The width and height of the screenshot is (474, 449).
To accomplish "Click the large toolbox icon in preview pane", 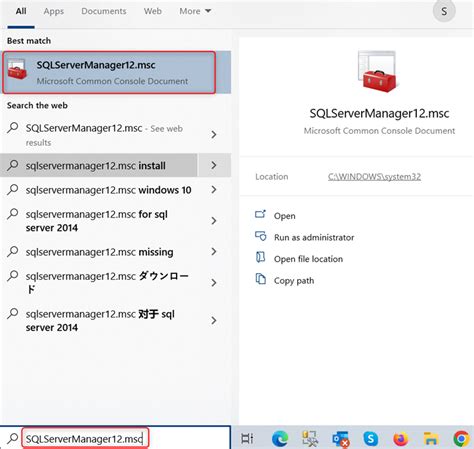I will coord(378,71).
